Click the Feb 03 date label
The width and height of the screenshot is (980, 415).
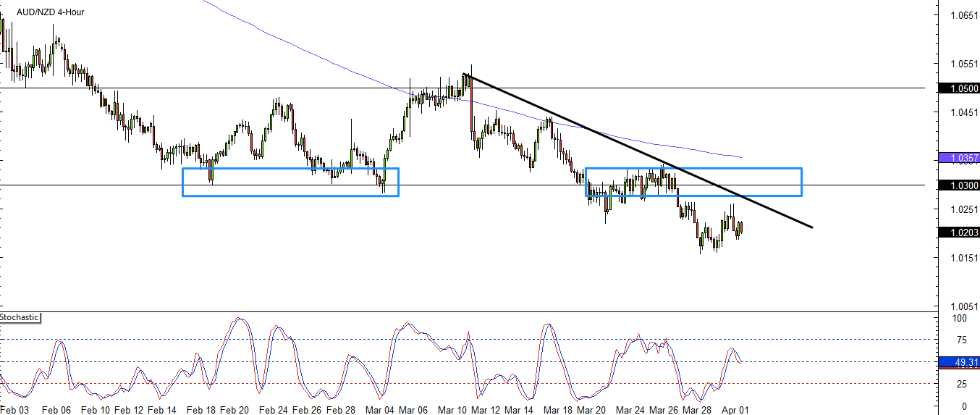coord(15,410)
